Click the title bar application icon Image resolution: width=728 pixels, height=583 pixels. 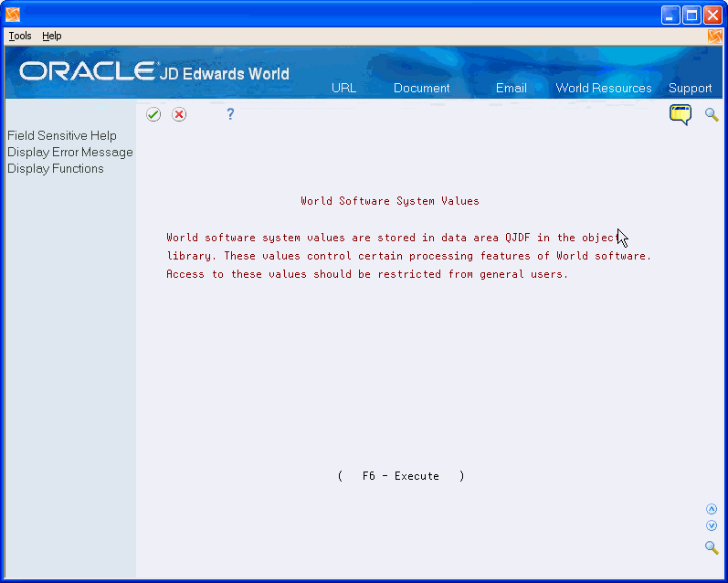13,15
